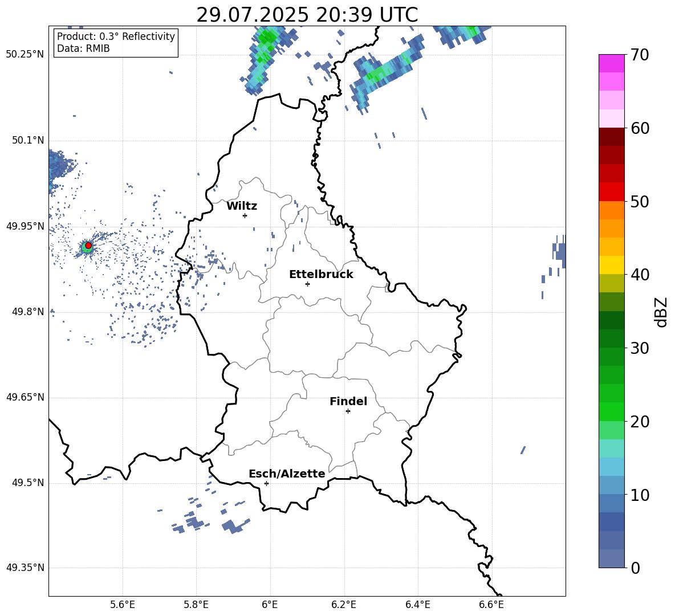Click the bright red colorbar segment above 50
675x616 pixels.
click(611, 192)
